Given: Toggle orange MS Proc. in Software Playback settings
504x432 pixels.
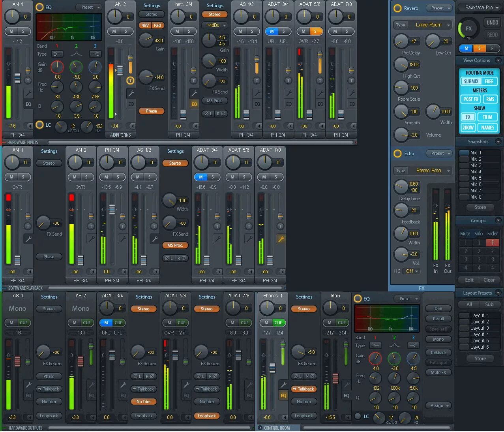Looking at the screenshot, I should pyautogui.click(x=175, y=245).
